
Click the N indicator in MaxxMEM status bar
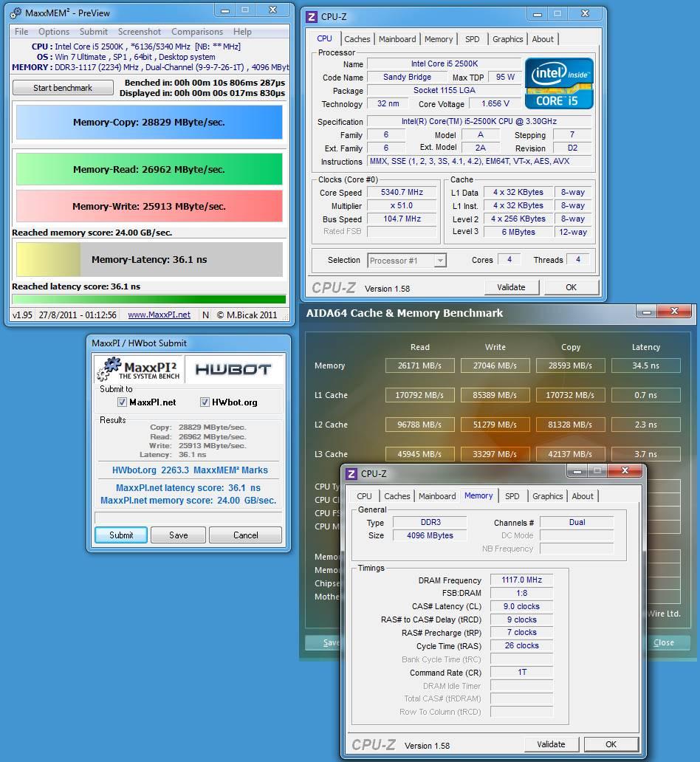point(205,315)
